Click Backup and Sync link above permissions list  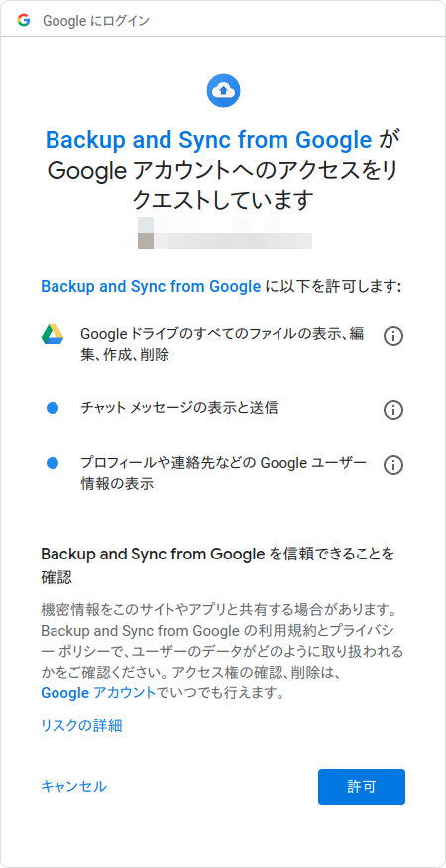coord(151,287)
